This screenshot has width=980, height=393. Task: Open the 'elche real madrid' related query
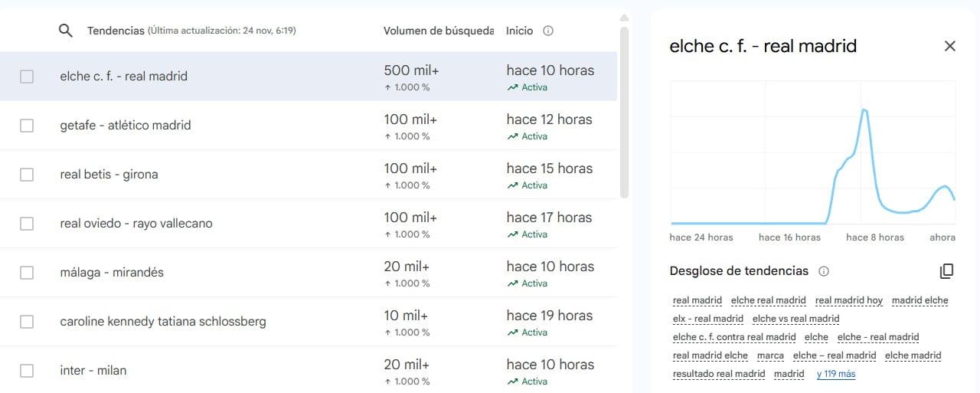tap(769, 300)
